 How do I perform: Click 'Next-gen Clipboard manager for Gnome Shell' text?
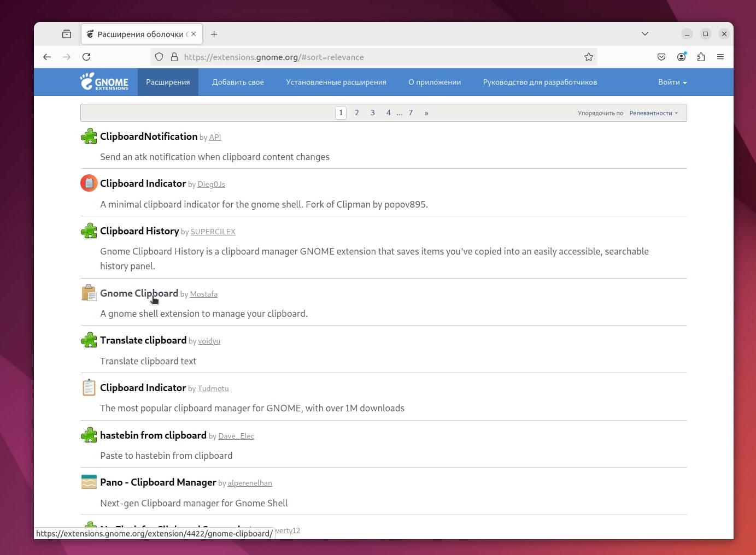point(194,503)
